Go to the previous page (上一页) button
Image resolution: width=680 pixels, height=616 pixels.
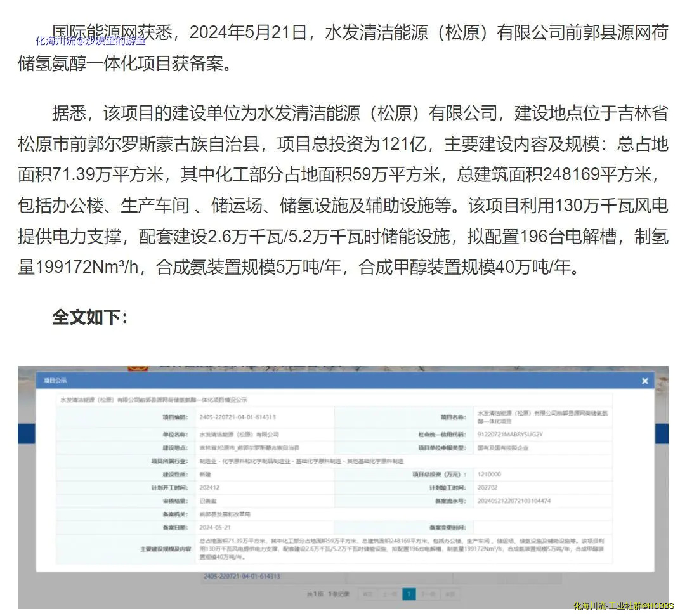pos(389,594)
